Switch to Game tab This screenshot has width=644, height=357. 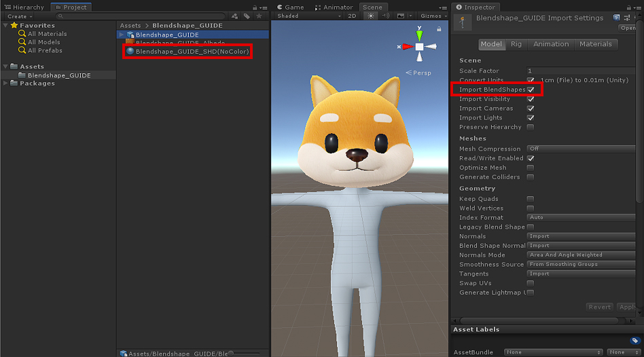point(290,7)
